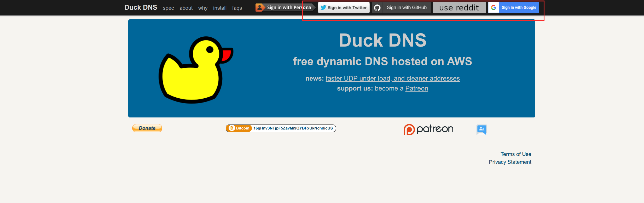Sign in with Google
644x203 pixels.
(x=514, y=7)
